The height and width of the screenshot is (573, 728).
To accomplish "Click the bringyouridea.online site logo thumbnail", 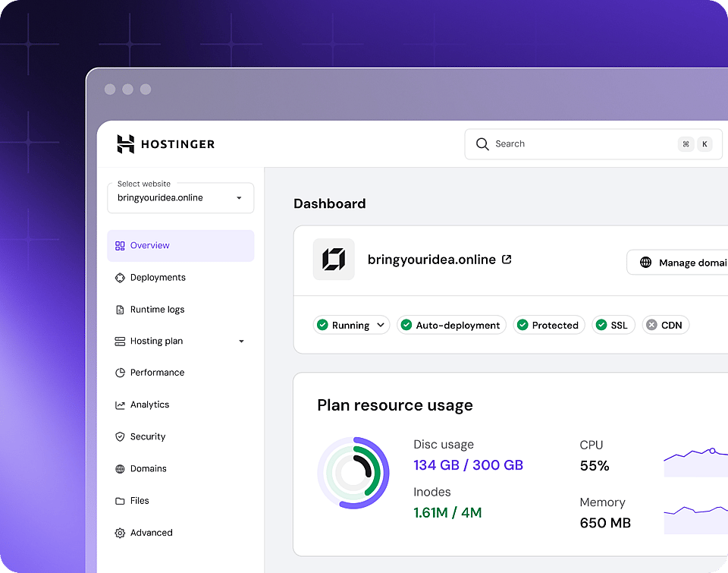I will coord(334,260).
